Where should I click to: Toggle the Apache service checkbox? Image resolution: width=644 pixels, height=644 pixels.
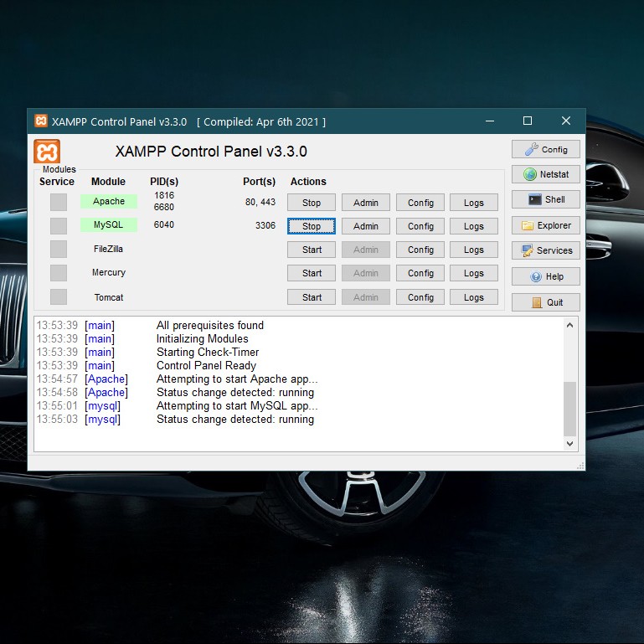click(x=59, y=202)
